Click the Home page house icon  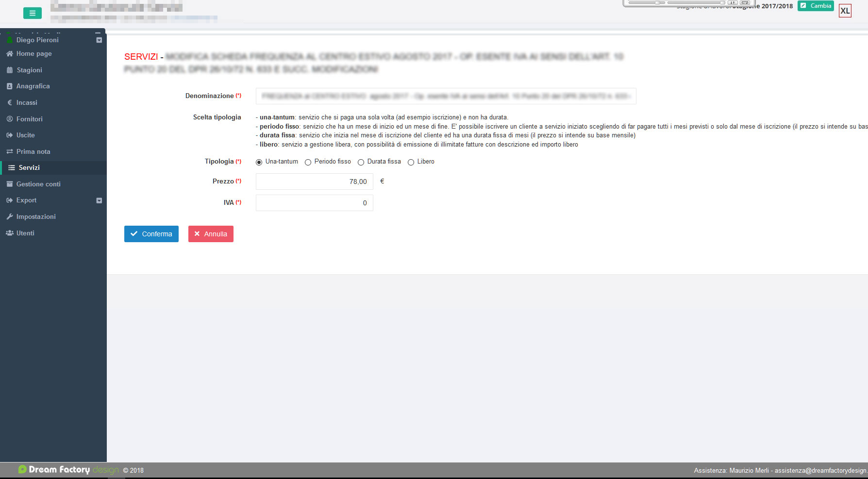coord(10,54)
